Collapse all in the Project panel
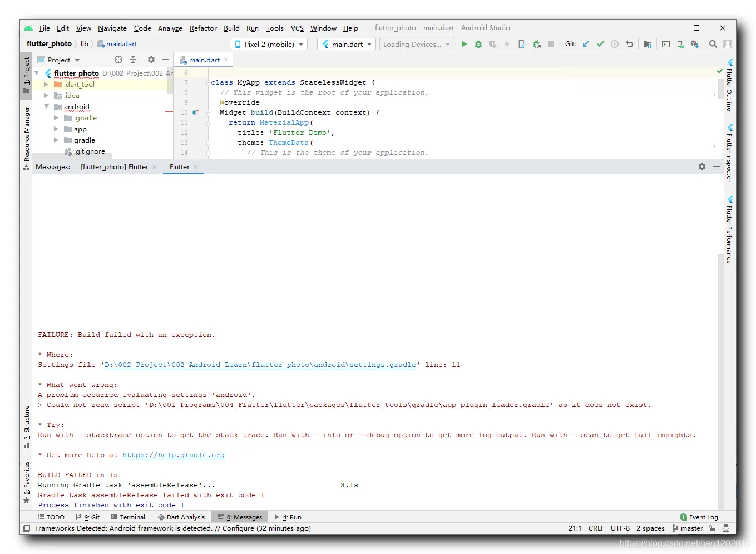This screenshot has height=554, width=756. [133, 60]
